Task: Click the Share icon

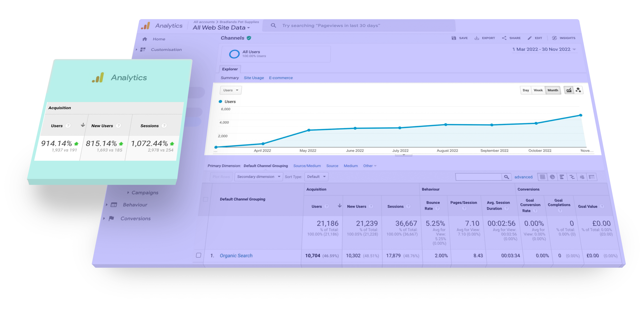Action: [504, 38]
